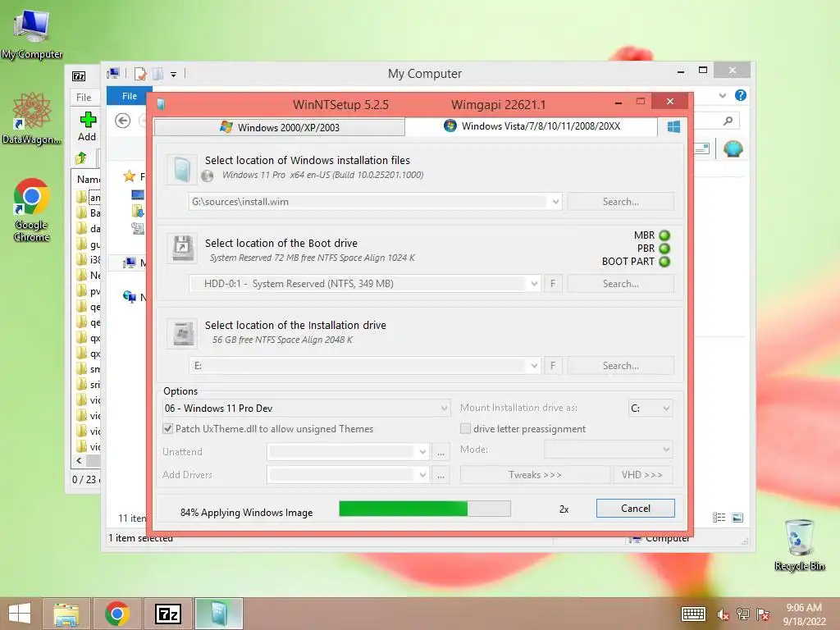This screenshot has width=840, height=630.
Task: Open My Computer desktop icon
Action: click(x=32, y=33)
